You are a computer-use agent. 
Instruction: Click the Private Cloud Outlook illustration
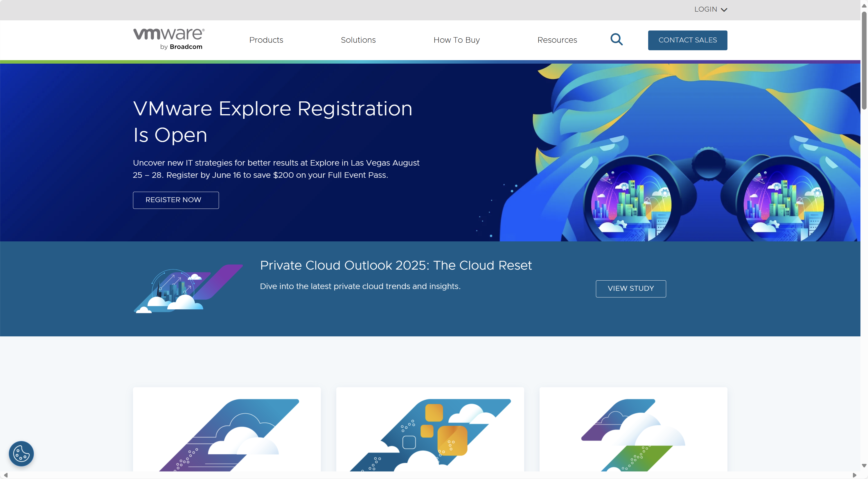coord(188,289)
